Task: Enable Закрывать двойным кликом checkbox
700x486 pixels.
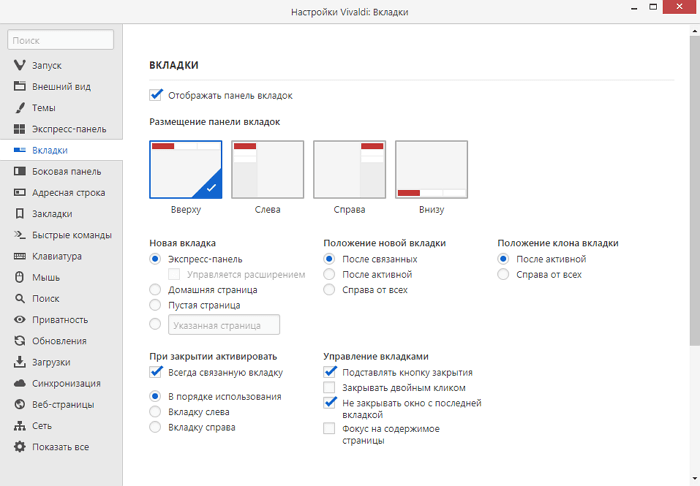Action: pos(330,387)
